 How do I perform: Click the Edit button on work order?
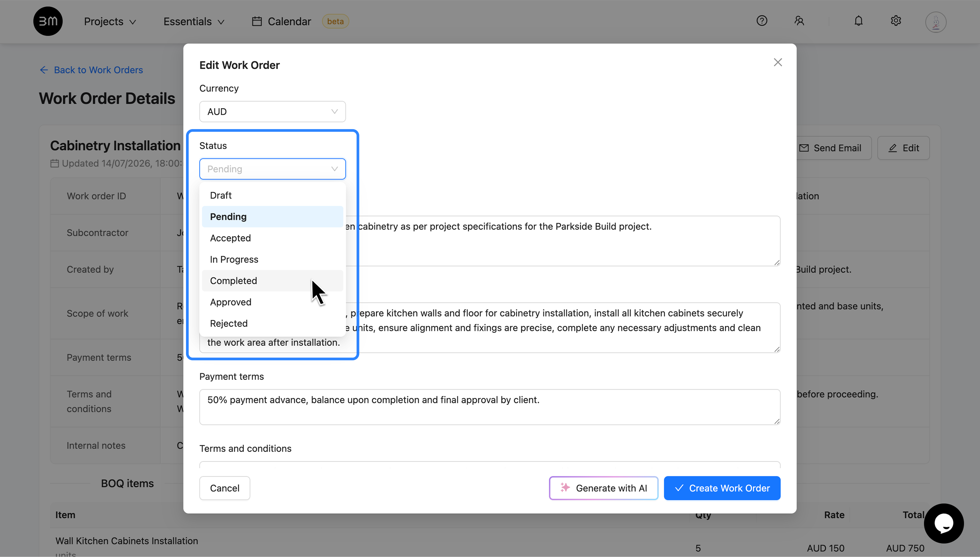click(x=904, y=148)
